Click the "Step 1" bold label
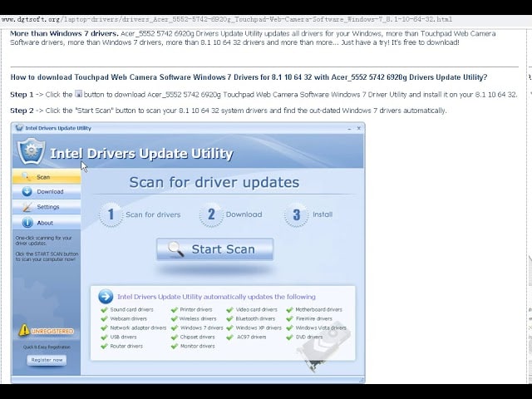 coord(22,94)
